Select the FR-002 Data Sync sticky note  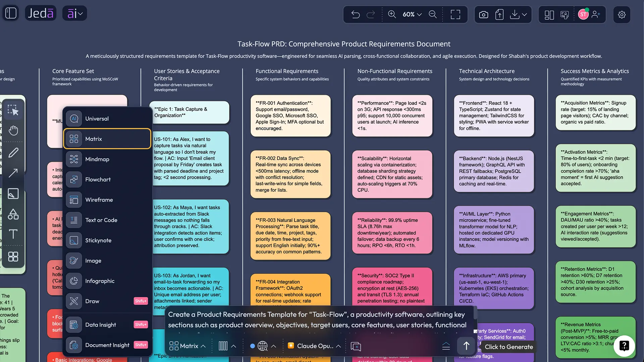click(290, 174)
